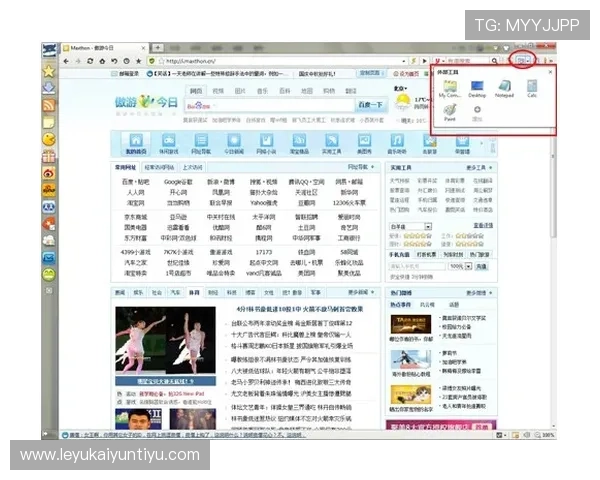Open history via the clock icon

coord(126,61)
